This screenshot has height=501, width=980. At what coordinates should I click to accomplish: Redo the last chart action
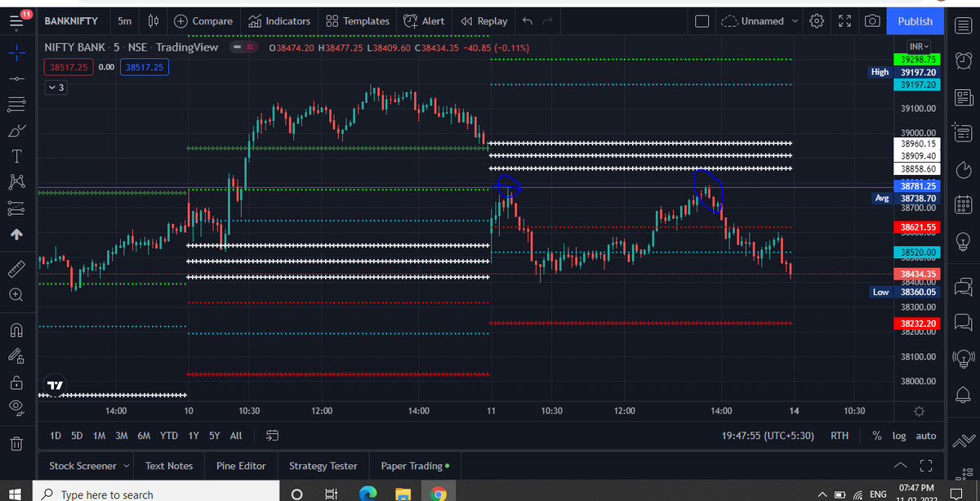coord(547,21)
